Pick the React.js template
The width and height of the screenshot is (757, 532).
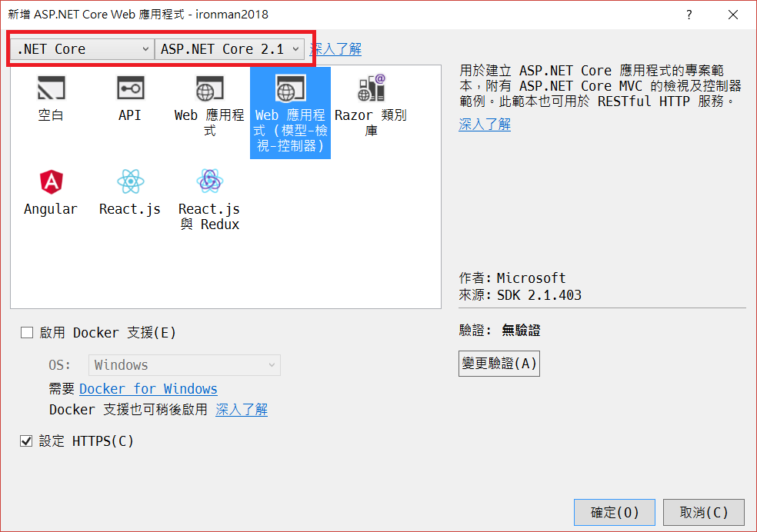point(130,192)
